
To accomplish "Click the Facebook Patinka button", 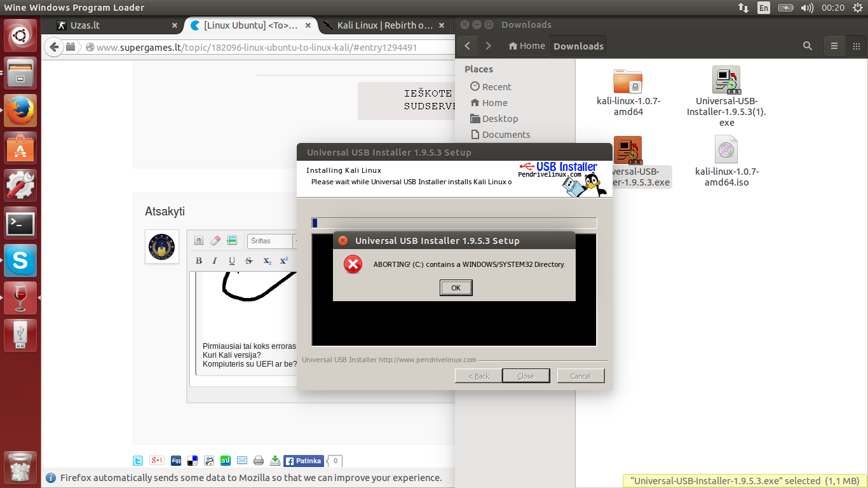I will pos(304,461).
